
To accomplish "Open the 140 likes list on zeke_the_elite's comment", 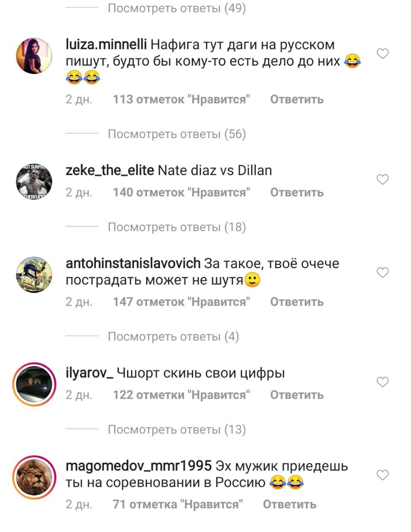I will click(181, 193).
